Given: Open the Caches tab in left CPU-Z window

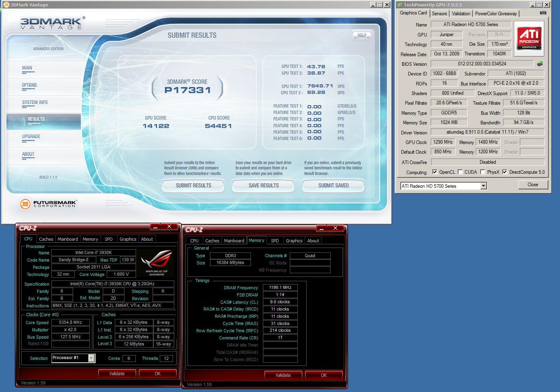Looking at the screenshot, I should pyautogui.click(x=46, y=239).
